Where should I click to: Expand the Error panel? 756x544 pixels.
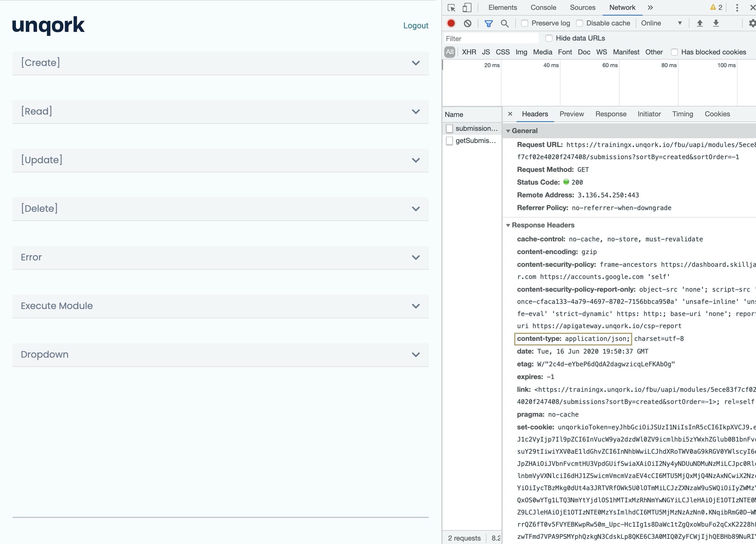tap(220, 258)
